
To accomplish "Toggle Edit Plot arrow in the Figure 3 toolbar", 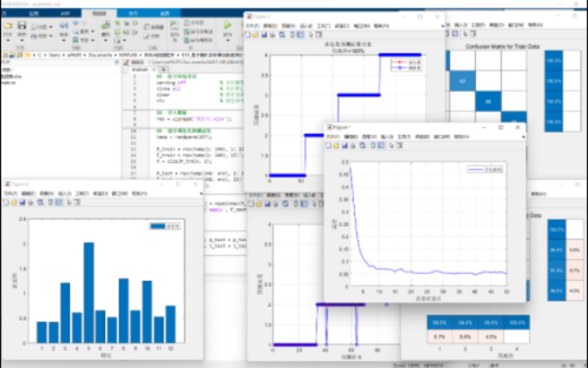I will [x=311, y=35].
